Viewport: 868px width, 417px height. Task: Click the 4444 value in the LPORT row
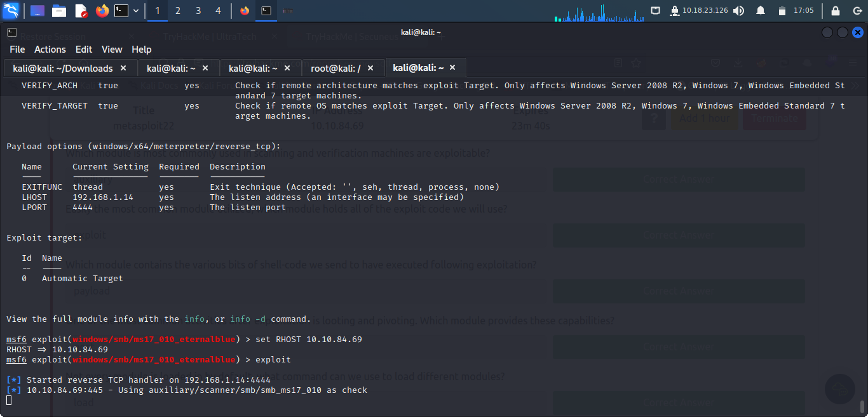tap(83, 208)
